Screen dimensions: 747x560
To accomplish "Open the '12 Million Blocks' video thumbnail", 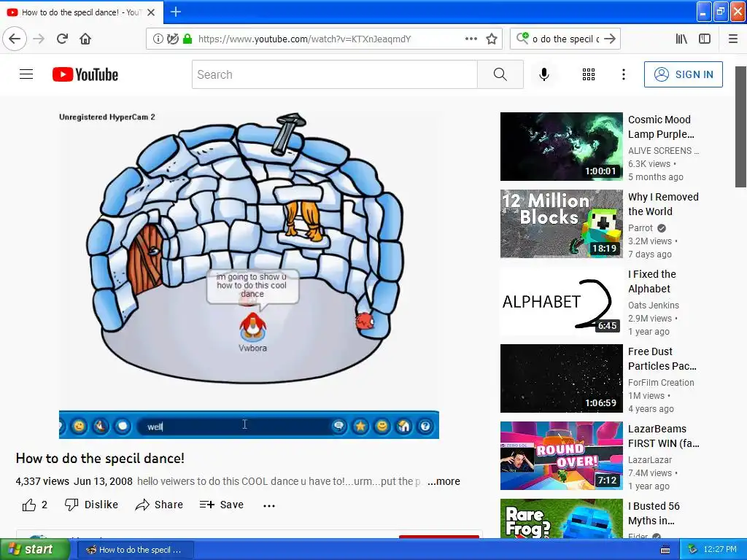I will (561, 224).
